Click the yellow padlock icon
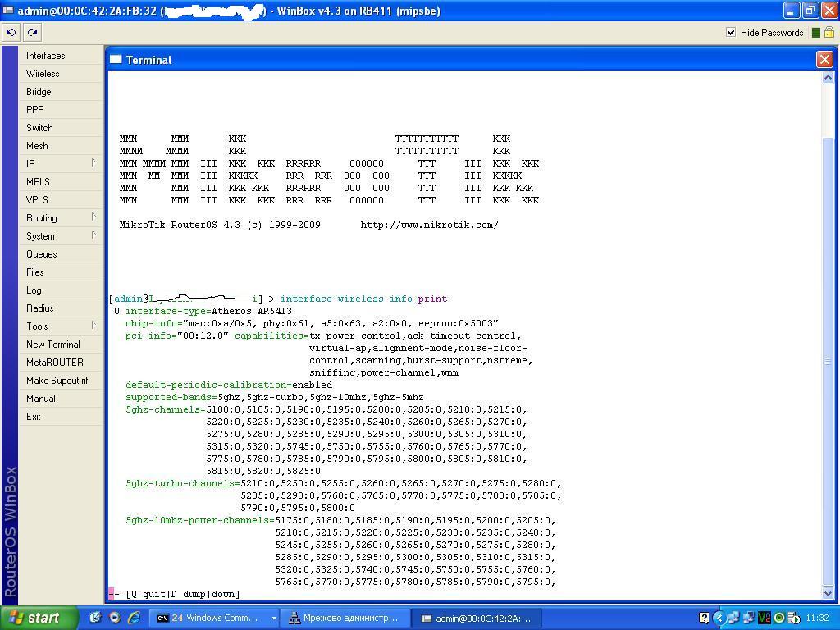 pos(829,33)
